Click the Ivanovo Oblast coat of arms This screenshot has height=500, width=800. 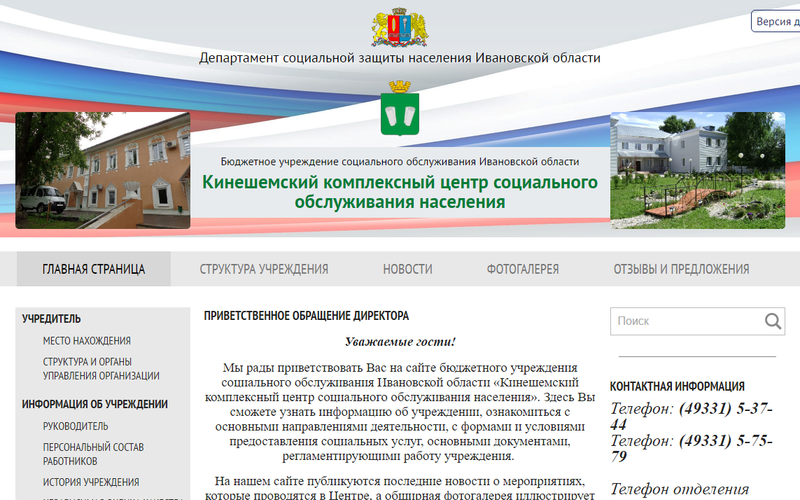(x=399, y=28)
